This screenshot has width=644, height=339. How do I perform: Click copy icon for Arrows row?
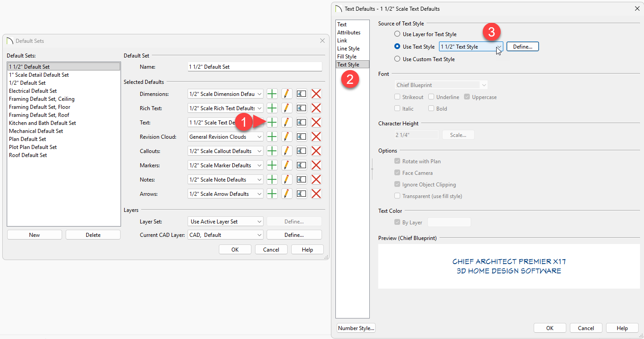(301, 194)
